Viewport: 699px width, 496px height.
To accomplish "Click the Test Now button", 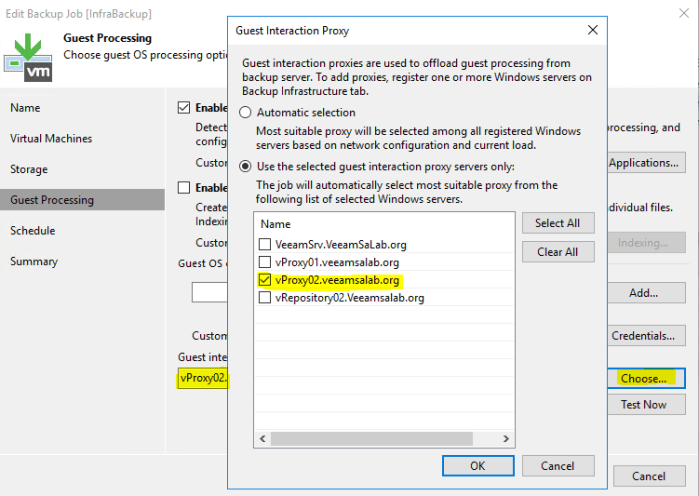I will pos(646,405).
